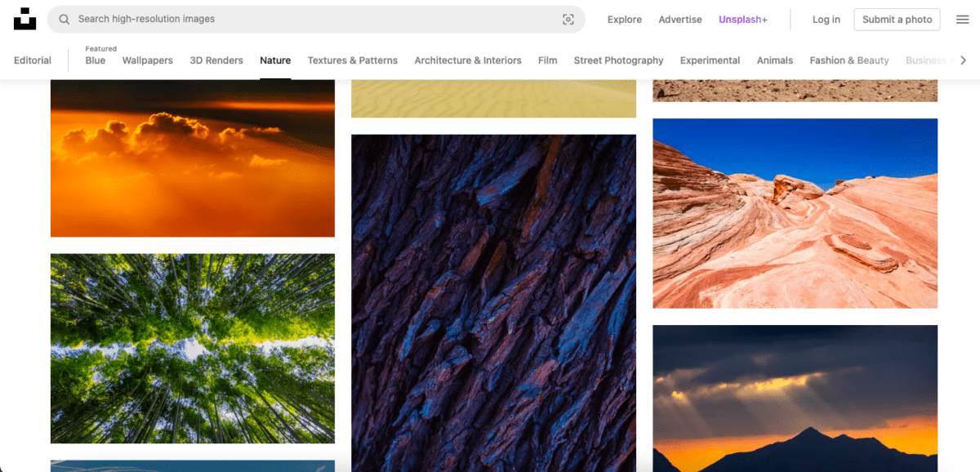This screenshot has height=472, width=980.
Task: Open the Advertise link
Action: pos(680,20)
